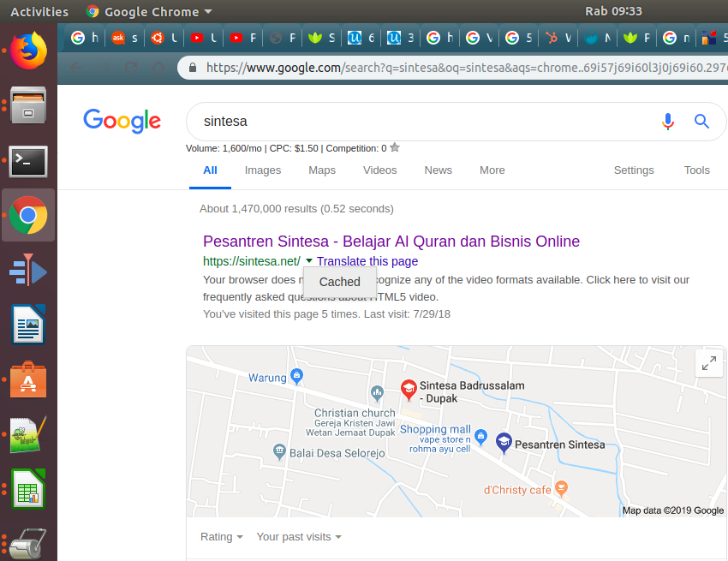
Task: Click the Chrome address bar URL
Action: pyautogui.click(x=466, y=68)
